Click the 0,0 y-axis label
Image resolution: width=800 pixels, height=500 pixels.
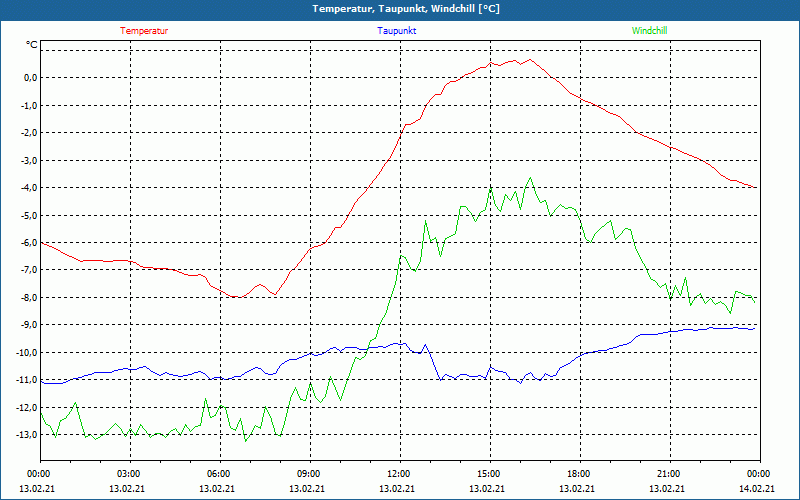(31, 78)
